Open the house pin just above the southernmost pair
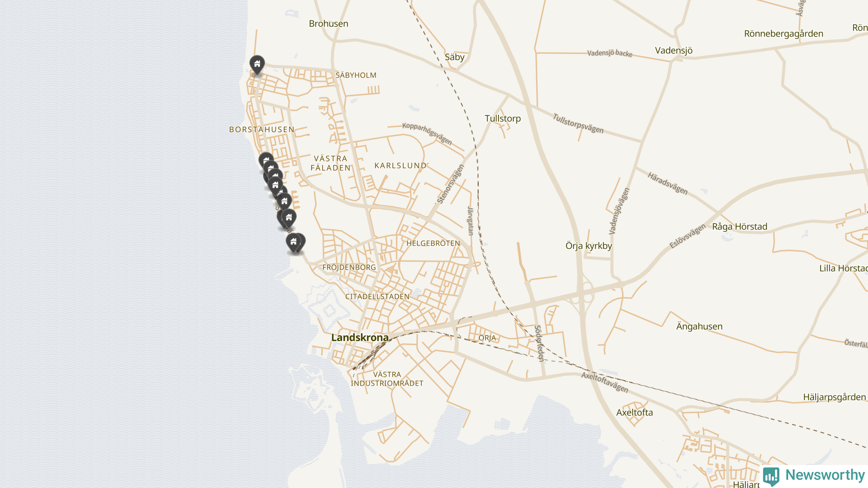Viewport: 868px width, 488px height. (x=289, y=218)
